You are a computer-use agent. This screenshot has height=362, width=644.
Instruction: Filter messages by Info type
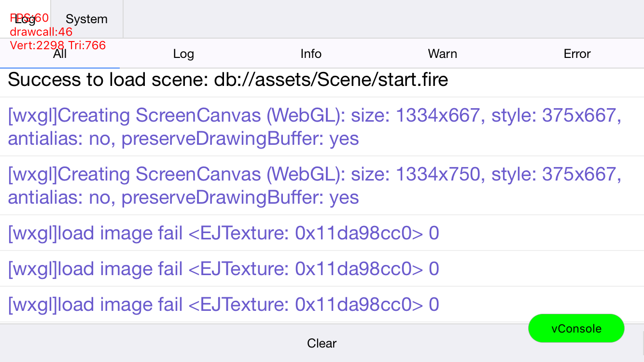[311, 54]
